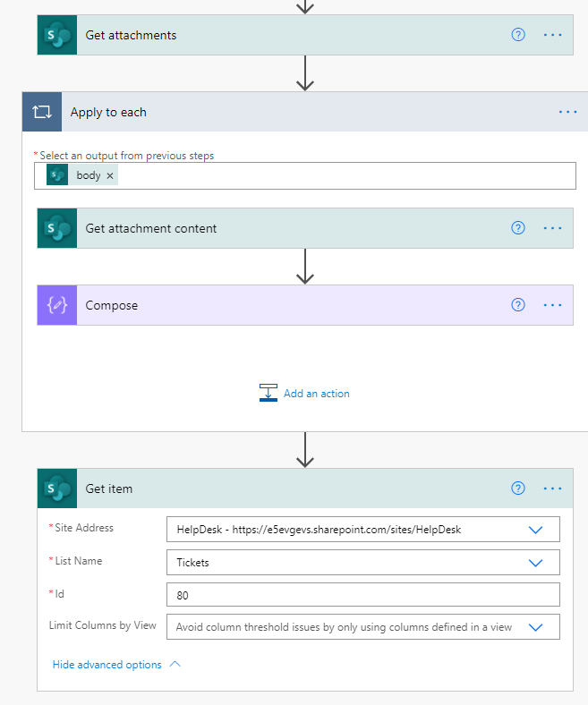This screenshot has width=588, height=705.
Task: Open help for Get item action
Action: tap(517, 488)
